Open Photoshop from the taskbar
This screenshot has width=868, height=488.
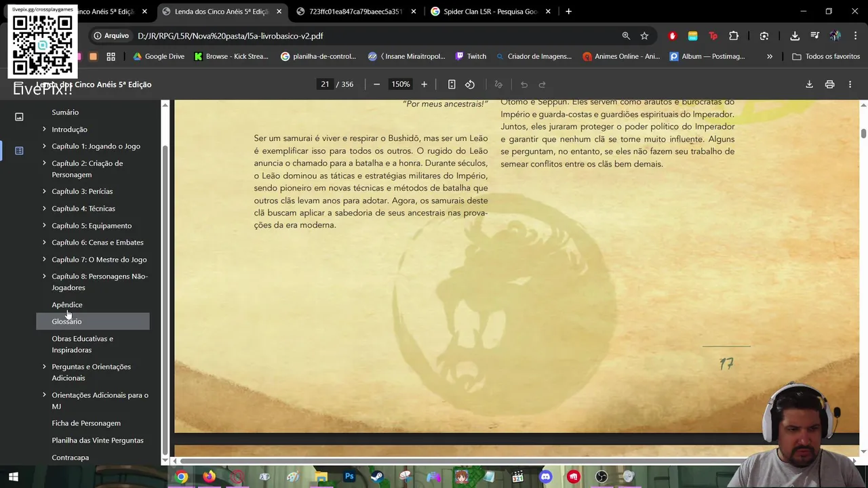349,476
